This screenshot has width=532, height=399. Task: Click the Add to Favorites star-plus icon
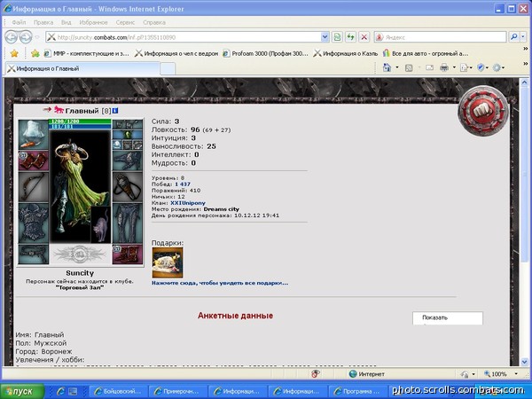(x=35, y=53)
